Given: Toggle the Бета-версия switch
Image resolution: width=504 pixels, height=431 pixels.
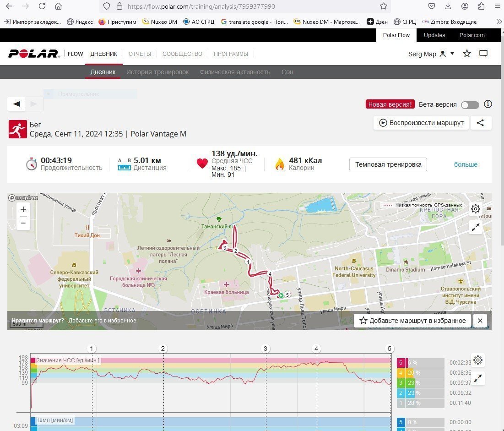Looking at the screenshot, I should click(x=470, y=105).
